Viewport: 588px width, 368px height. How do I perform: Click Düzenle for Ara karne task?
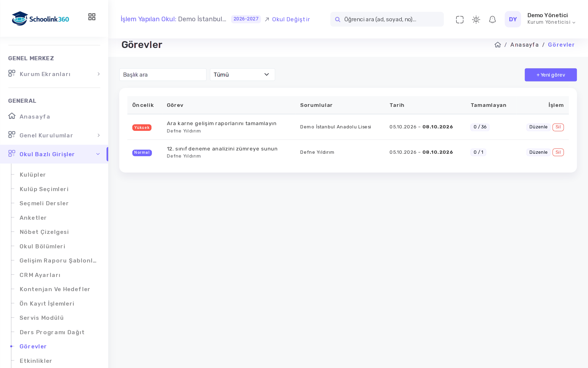coord(538,127)
